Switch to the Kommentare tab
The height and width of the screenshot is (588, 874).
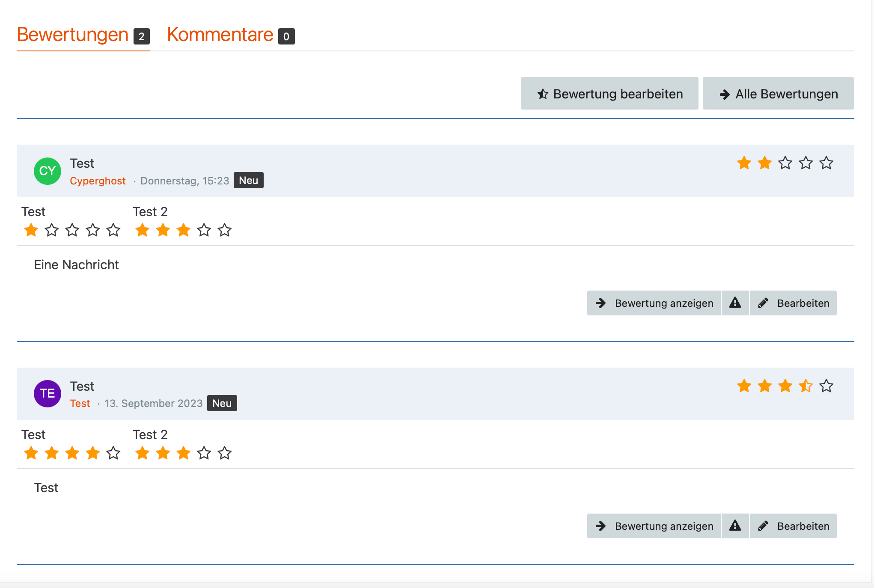[230, 35]
